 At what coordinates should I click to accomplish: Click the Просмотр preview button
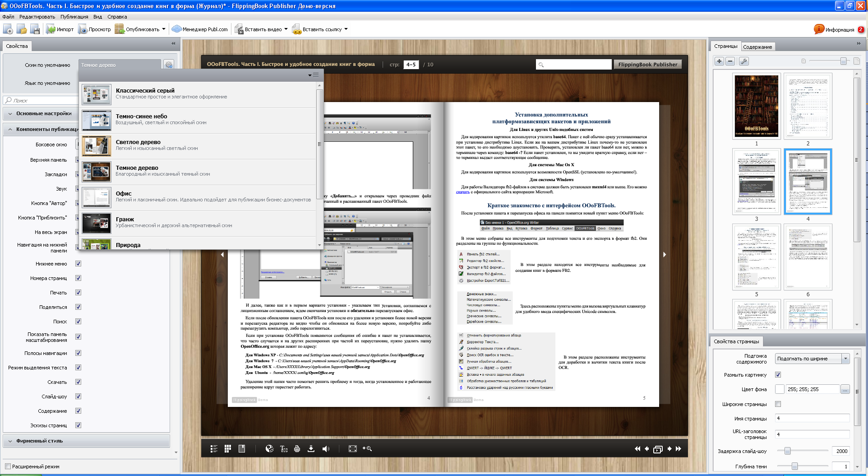(x=94, y=29)
